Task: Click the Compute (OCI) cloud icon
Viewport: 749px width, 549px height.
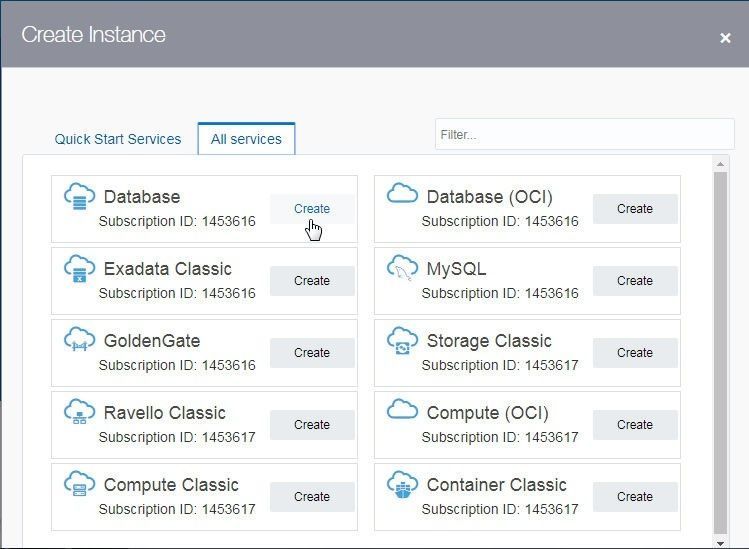Action: [402, 409]
